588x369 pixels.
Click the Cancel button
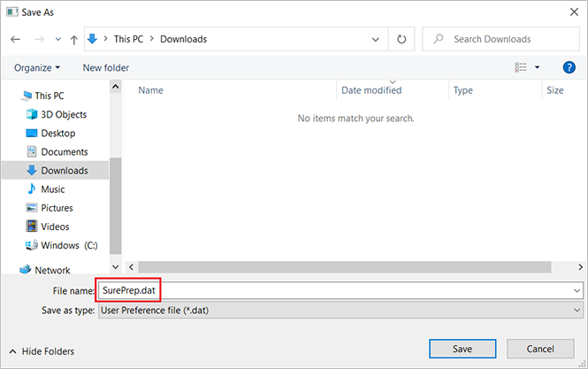click(540, 349)
